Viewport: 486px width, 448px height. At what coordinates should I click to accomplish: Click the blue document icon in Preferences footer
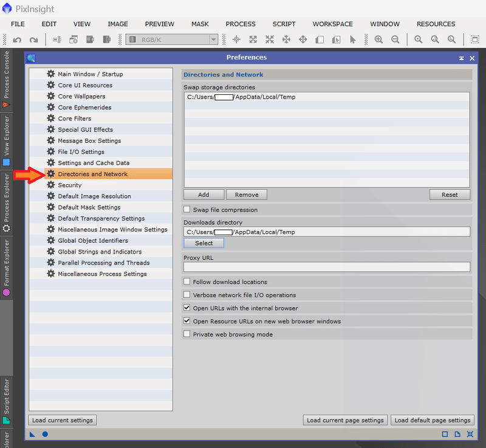[457, 434]
